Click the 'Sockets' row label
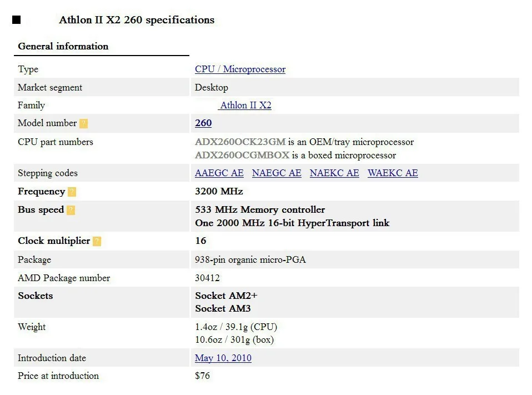 click(x=36, y=296)
